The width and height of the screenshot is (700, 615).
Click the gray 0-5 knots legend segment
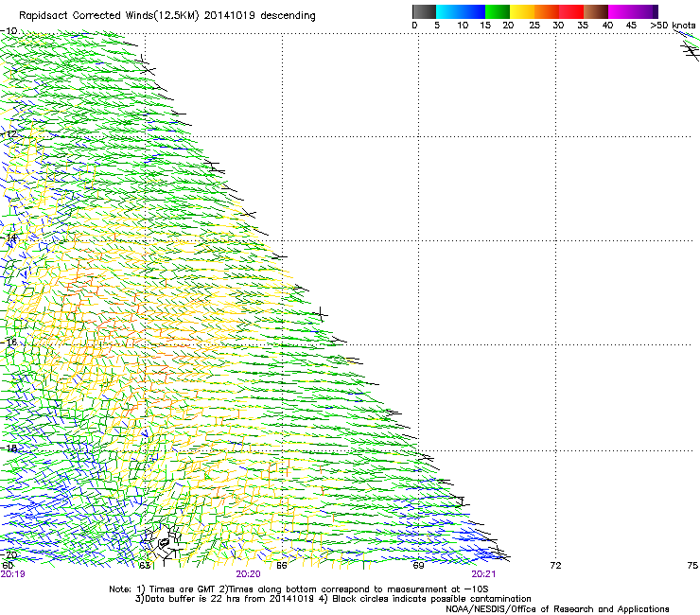(x=424, y=11)
